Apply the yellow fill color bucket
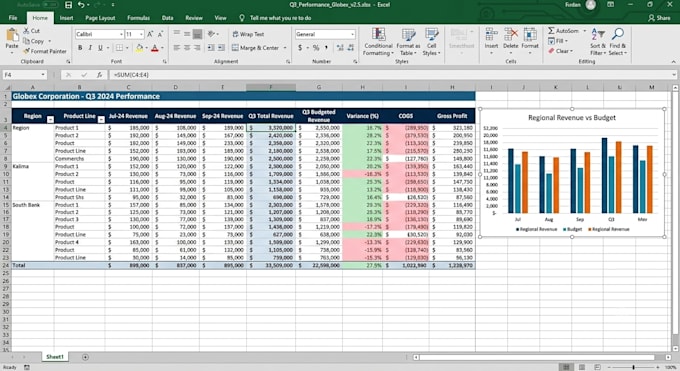Image resolution: width=680 pixels, height=371 pixels. pyautogui.click(x=139, y=48)
